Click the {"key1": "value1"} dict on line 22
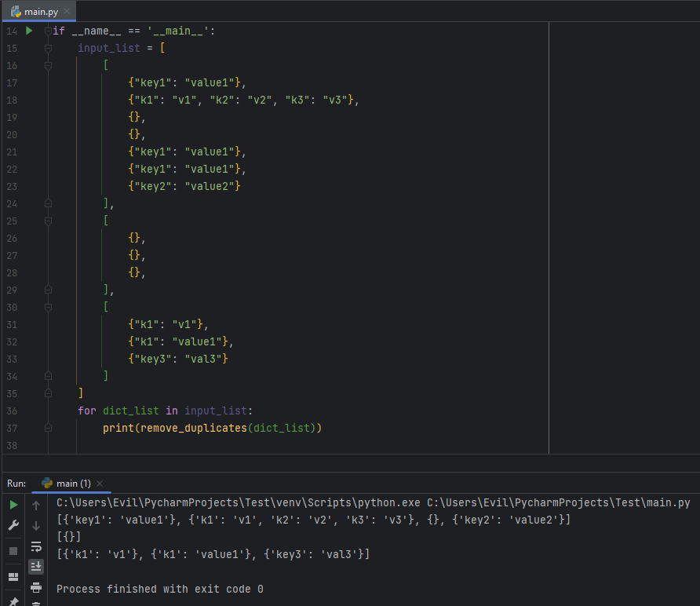The width and height of the screenshot is (700, 606). pos(184,170)
